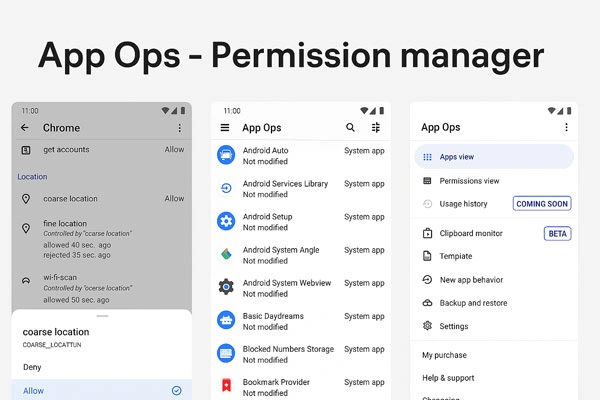Image resolution: width=600 pixels, height=400 pixels.
Task: Open New app behavior menu item
Action: pyautogui.click(x=494, y=280)
